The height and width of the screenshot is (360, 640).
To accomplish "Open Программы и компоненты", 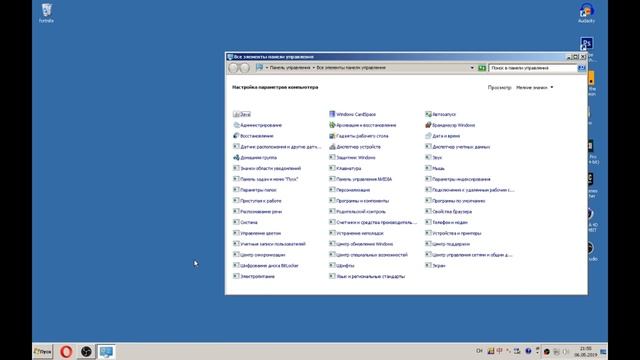I will tap(360, 201).
